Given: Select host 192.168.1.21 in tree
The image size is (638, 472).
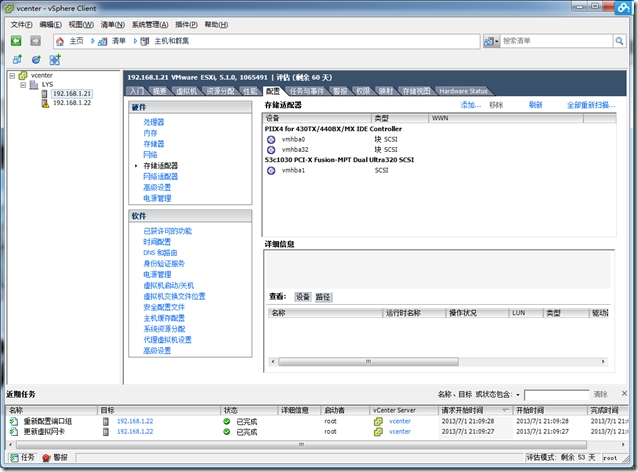Looking at the screenshot, I should tap(72, 94).
